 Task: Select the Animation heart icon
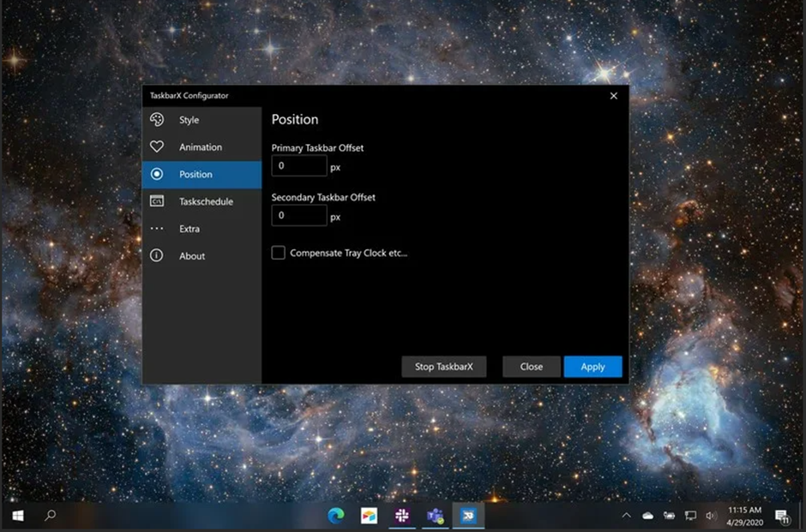pos(157,147)
